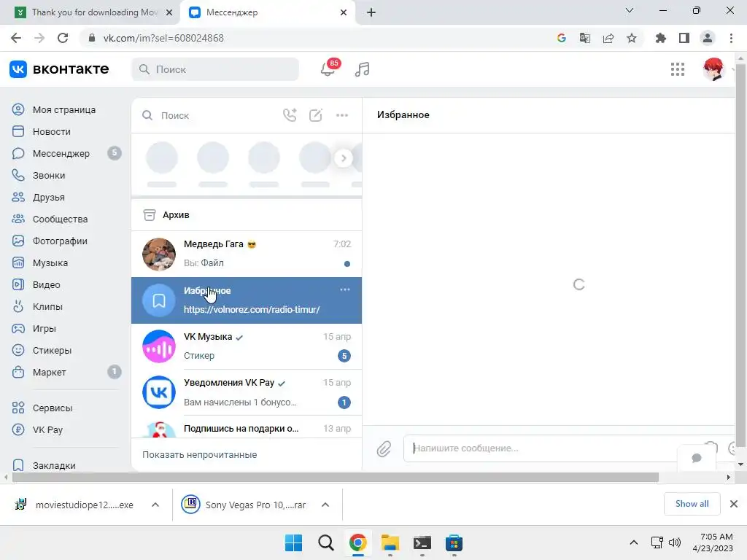The width and height of the screenshot is (747, 560).
Task: Expand options for Sony Vegas Pro rar download
Action: (x=325, y=505)
